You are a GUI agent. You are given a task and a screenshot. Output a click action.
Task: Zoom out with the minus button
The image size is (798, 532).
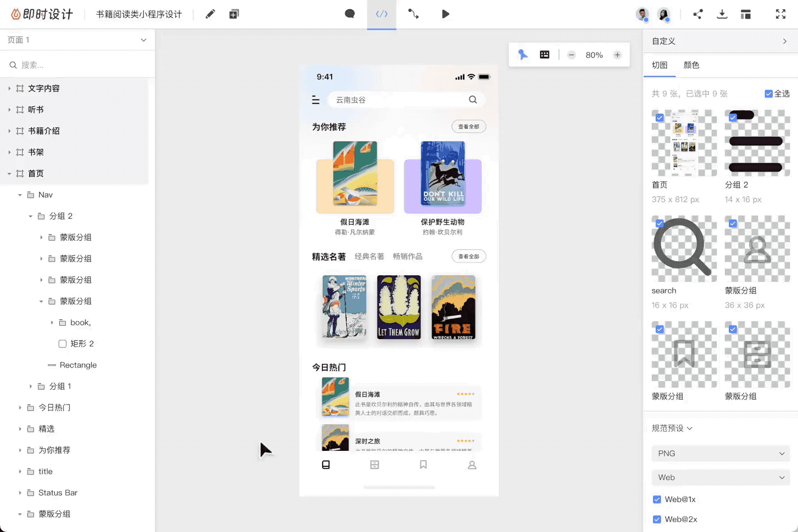571,55
